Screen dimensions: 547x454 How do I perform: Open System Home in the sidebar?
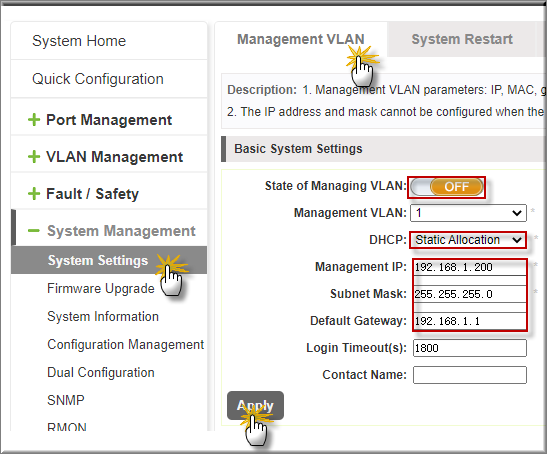(79, 41)
